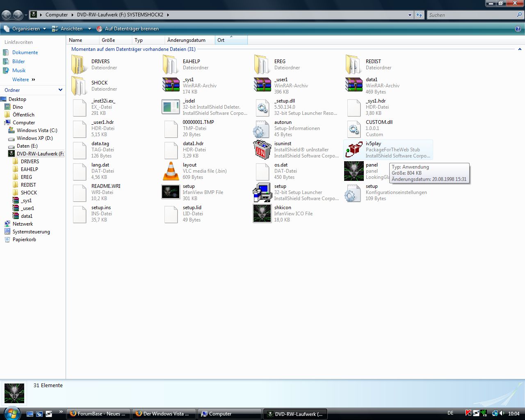Expand Weitere favorite links chevron
This screenshot has width=525, height=420.
point(34,80)
